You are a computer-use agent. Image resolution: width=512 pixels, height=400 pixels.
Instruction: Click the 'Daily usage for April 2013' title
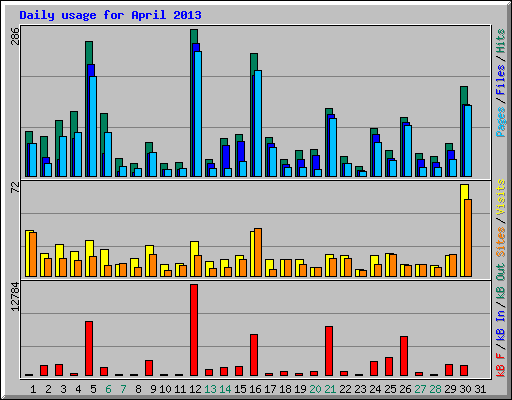pos(110,15)
